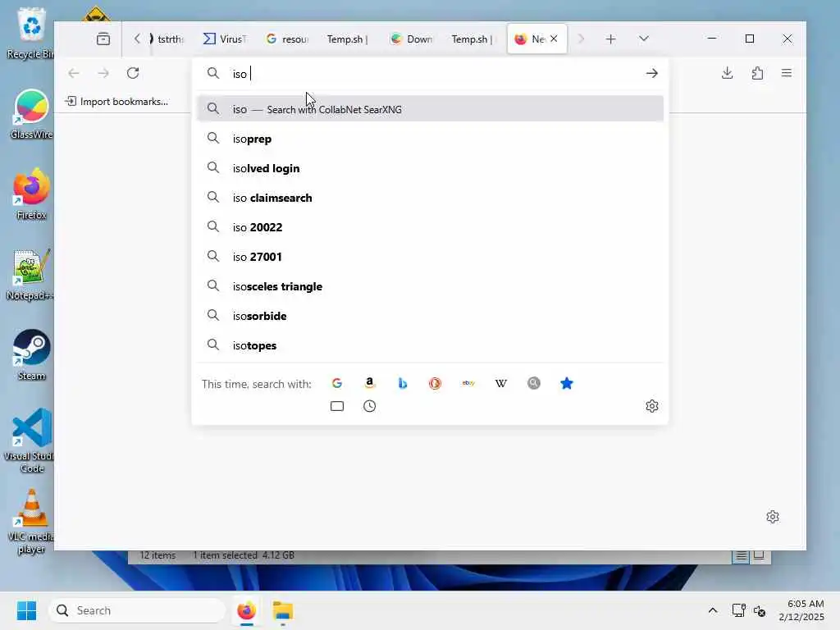This screenshot has height=630, width=840.
Task: Search this time with Wikipedia
Action: 501,383
